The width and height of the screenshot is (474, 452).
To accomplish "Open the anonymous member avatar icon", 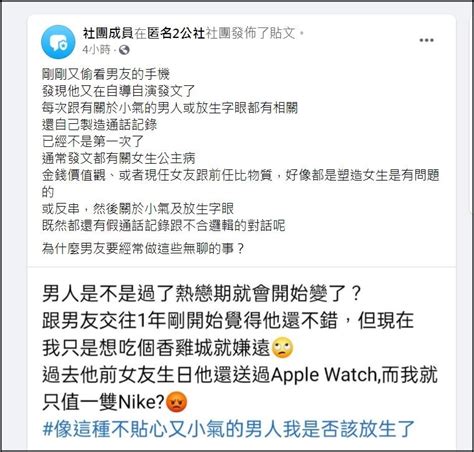I will (58, 42).
